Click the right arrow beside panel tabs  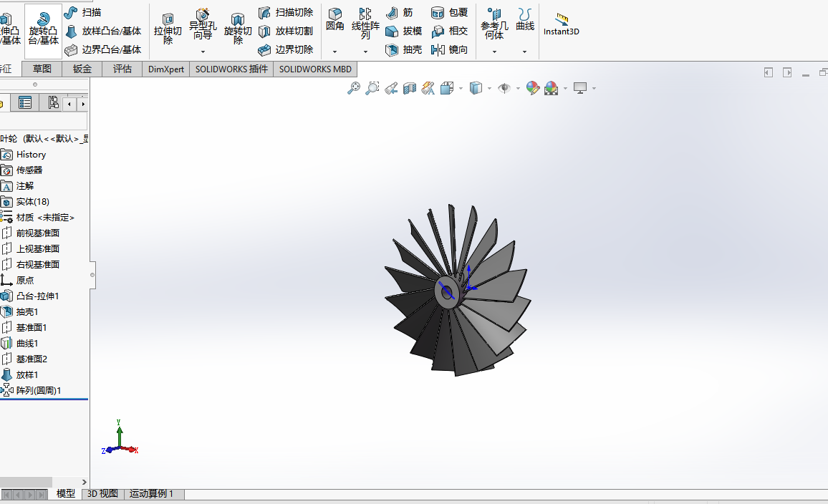point(82,104)
